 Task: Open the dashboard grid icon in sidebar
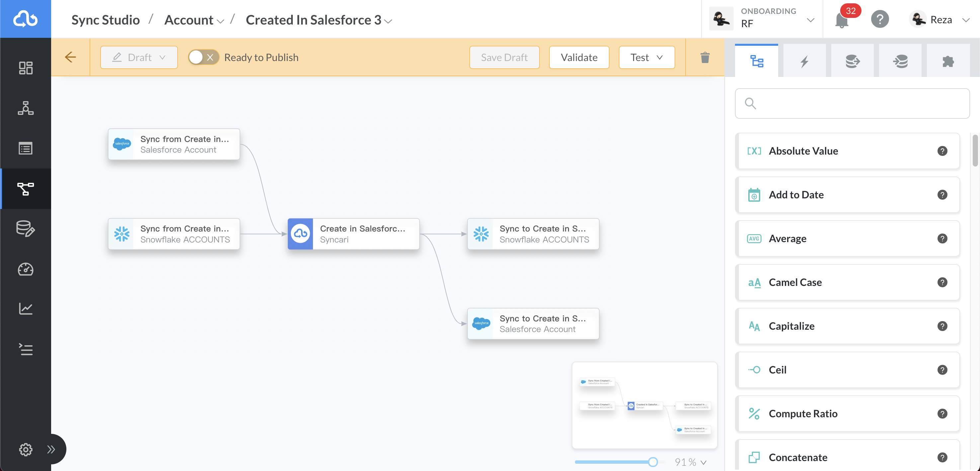click(x=25, y=68)
